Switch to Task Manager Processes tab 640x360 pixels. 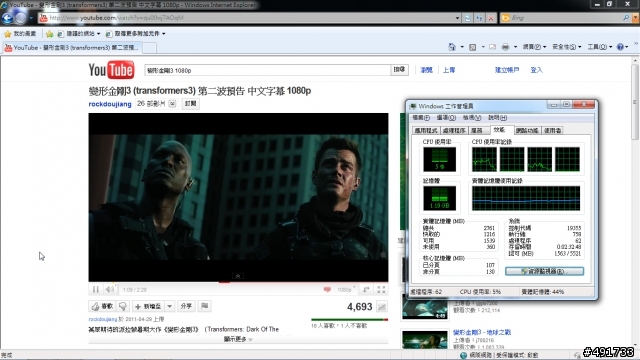pyautogui.click(x=454, y=131)
